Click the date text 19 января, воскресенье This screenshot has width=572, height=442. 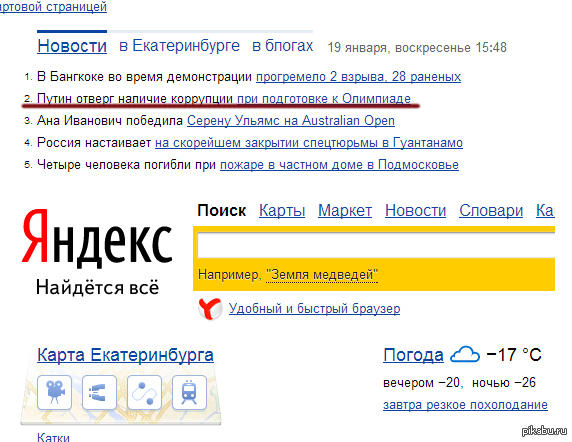[x=399, y=47]
